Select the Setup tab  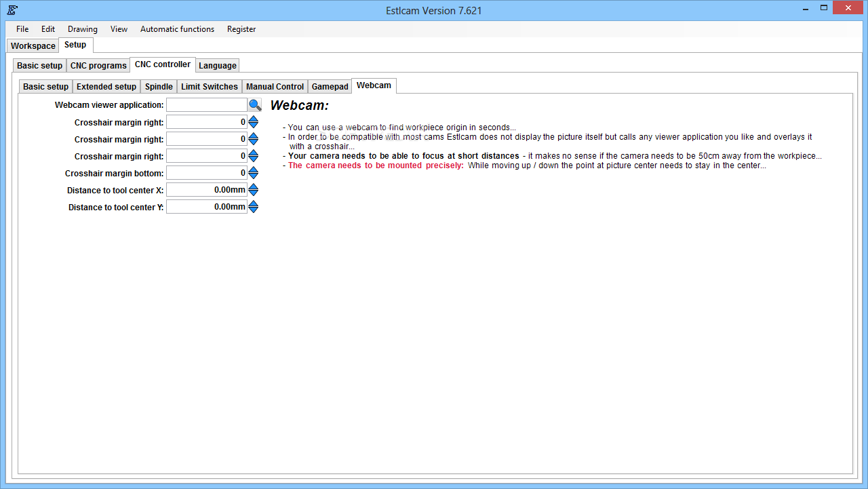(x=75, y=45)
